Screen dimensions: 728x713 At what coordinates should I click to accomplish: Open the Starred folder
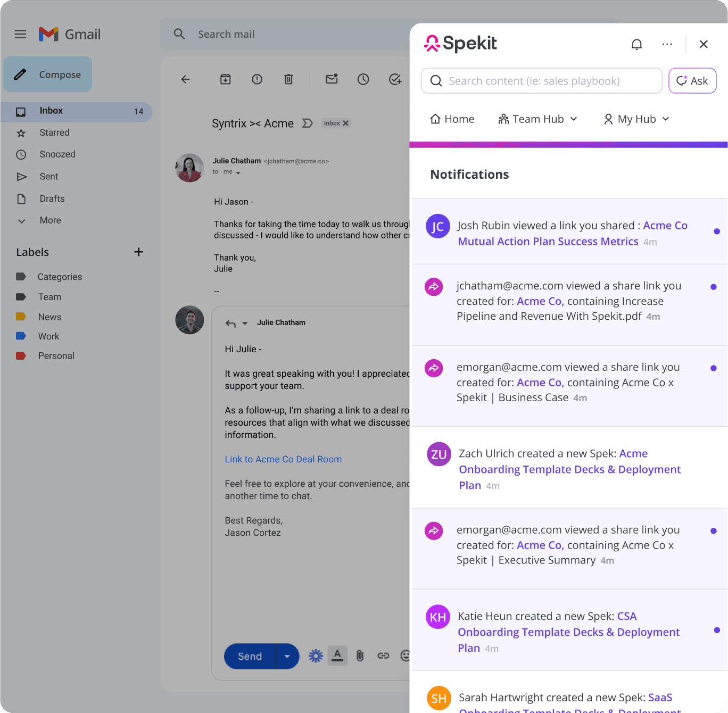tap(54, 132)
